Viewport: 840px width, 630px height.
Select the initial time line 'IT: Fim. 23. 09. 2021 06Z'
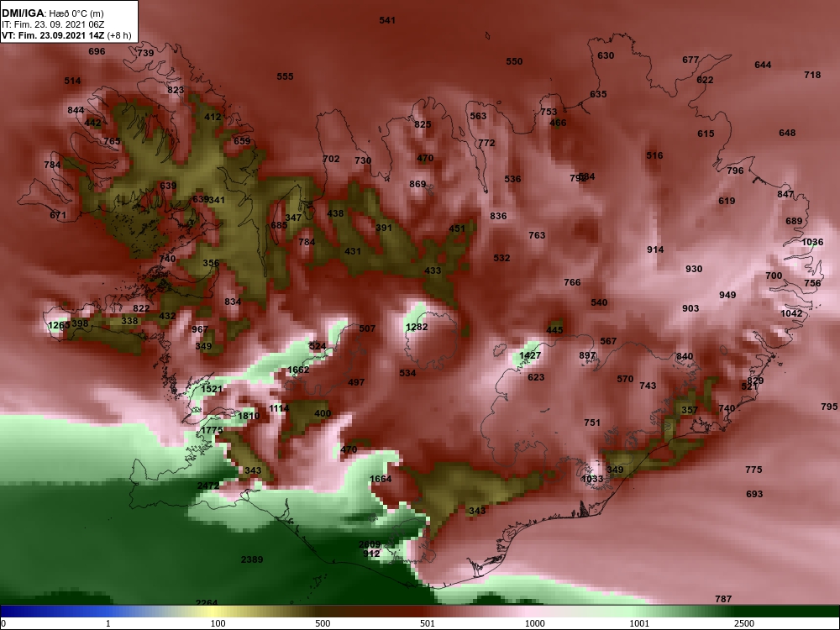click(x=52, y=24)
